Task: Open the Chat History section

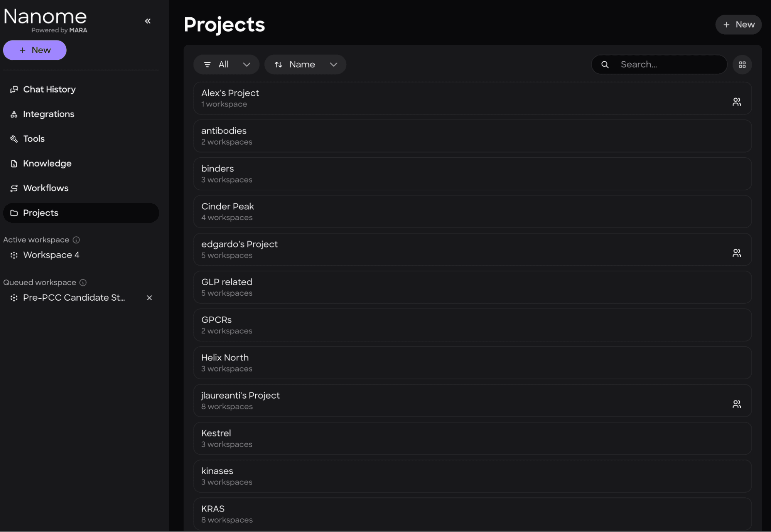Action: point(49,89)
